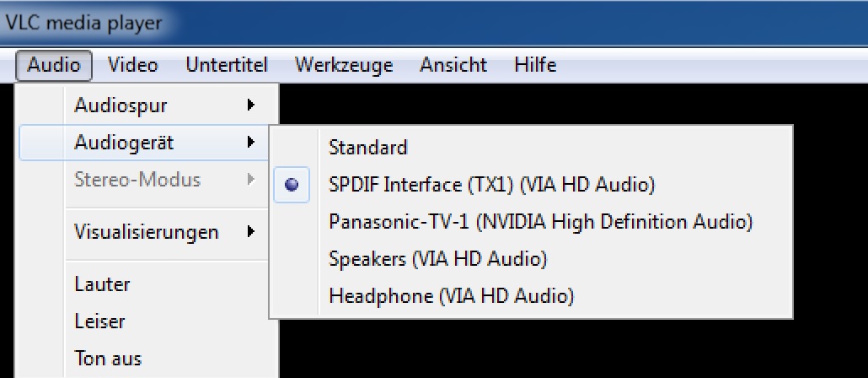Open the Werkzeuge menu
The height and width of the screenshot is (378, 868).
click(344, 65)
